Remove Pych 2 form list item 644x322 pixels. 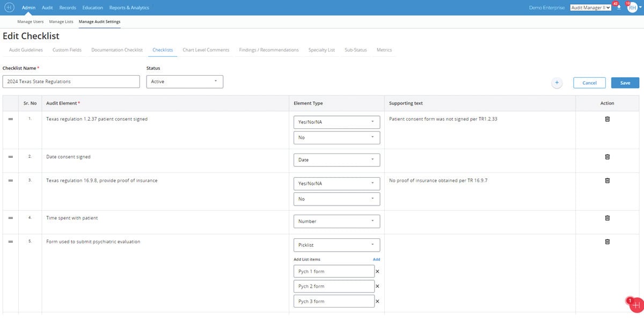377,287
